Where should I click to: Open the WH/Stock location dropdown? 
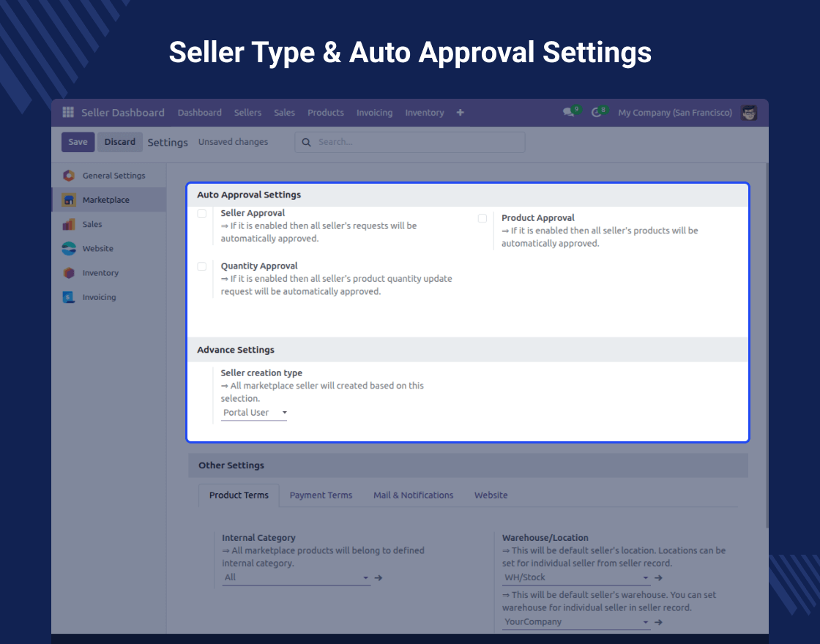[576, 577]
